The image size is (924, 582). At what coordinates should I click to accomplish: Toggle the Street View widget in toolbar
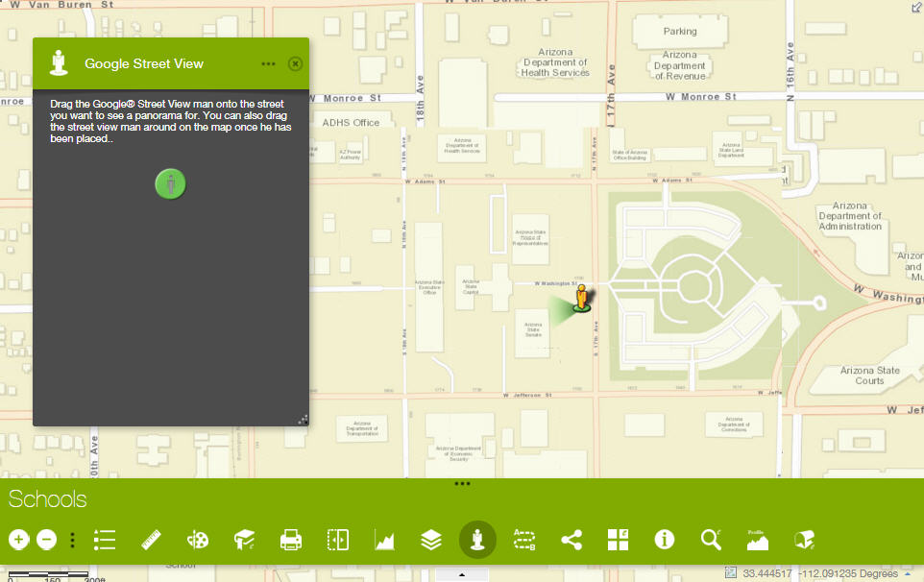coord(477,540)
